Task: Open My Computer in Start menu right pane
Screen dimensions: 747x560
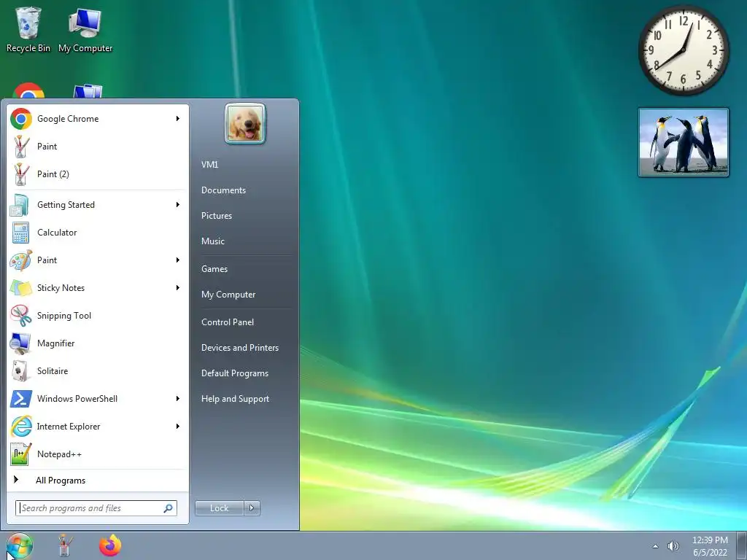Action: pyautogui.click(x=228, y=295)
